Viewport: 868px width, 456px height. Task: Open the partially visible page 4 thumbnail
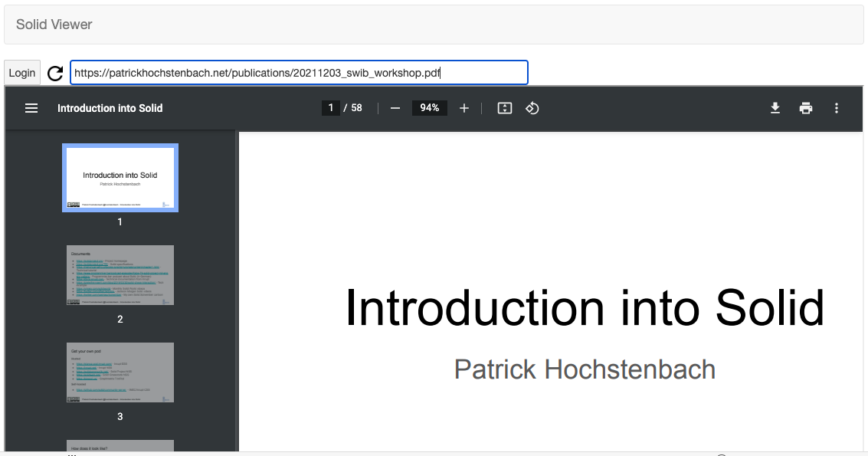click(x=120, y=445)
